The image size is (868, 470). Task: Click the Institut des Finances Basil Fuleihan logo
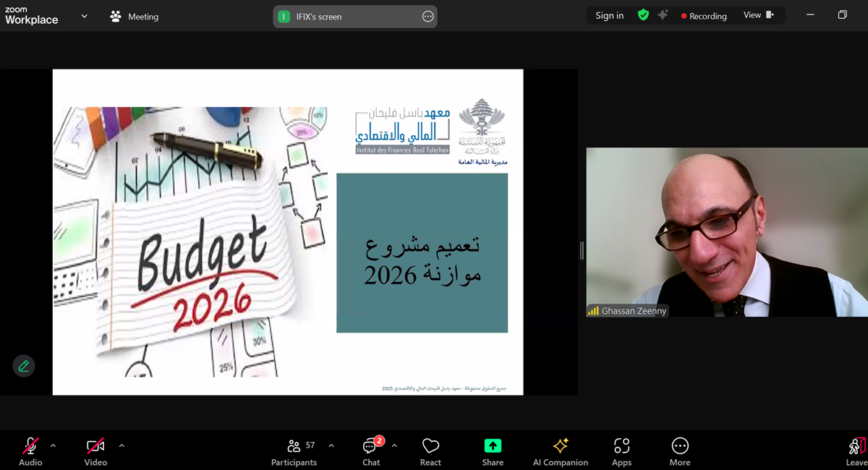(x=403, y=130)
